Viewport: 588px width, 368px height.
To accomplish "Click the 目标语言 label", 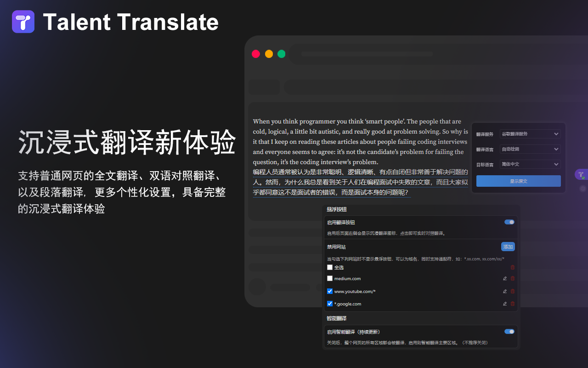I will coord(485,165).
